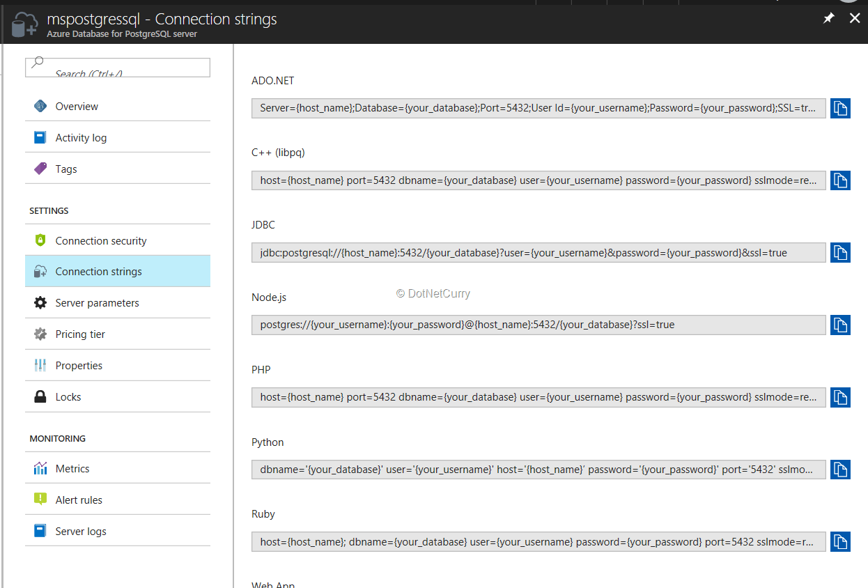The width and height of the screenshot is (868, 588).
Task: Click the Connection strings sidebar icon
Action: pyautogui.click(x=40, y=272)
